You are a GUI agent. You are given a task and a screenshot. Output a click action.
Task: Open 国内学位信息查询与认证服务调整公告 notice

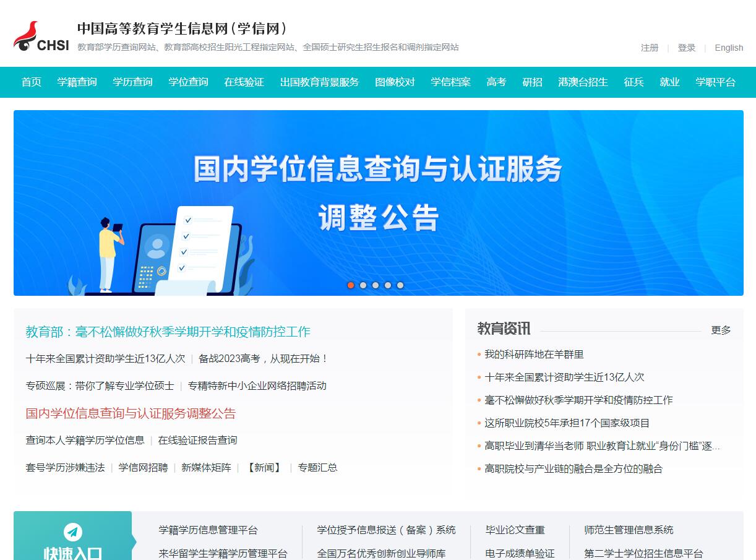pos(130,413)
